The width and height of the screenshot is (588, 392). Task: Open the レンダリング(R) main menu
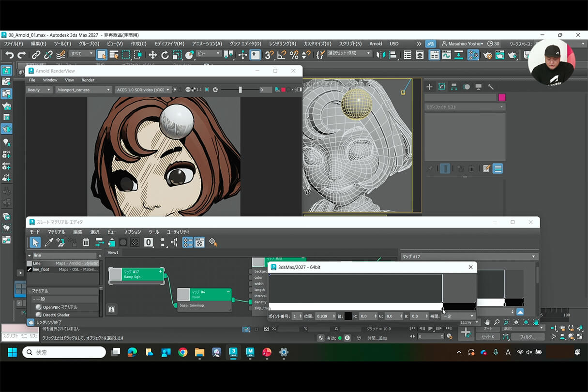click(282, 44)
